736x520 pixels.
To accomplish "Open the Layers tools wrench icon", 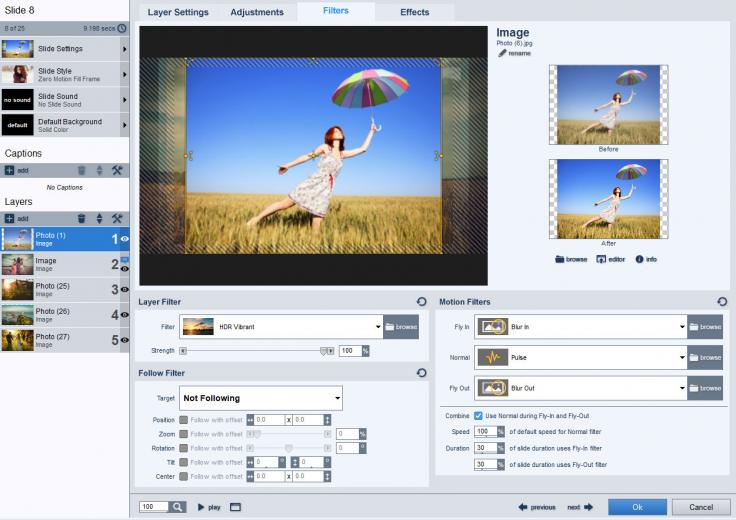I will 117,218.
